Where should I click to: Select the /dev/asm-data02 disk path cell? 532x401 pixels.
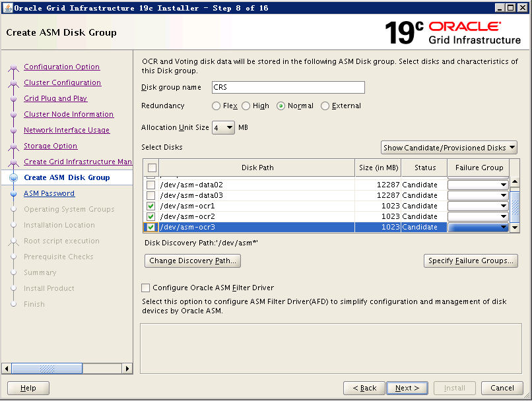(257, 185)
